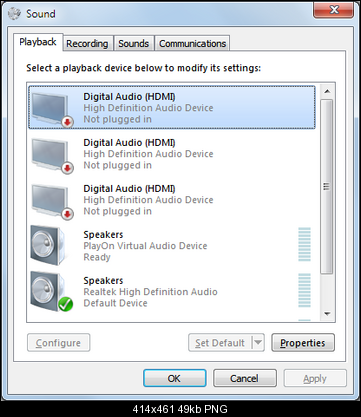Image resolution: width=361 pixels, height=417 pixels.
Task: Click the third 'Digital Audio (HDMI)' title
Action: (x=129, y=189)
